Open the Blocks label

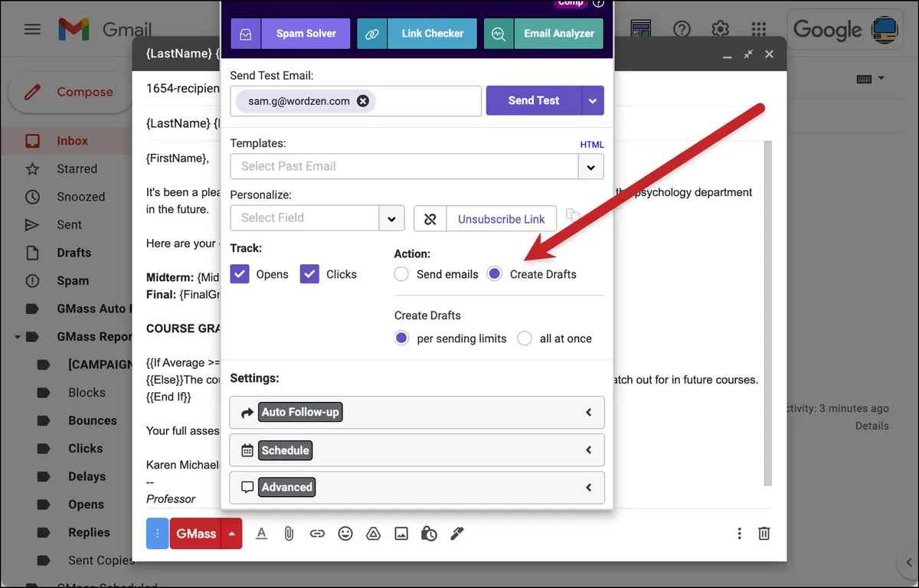coord(87,393)
